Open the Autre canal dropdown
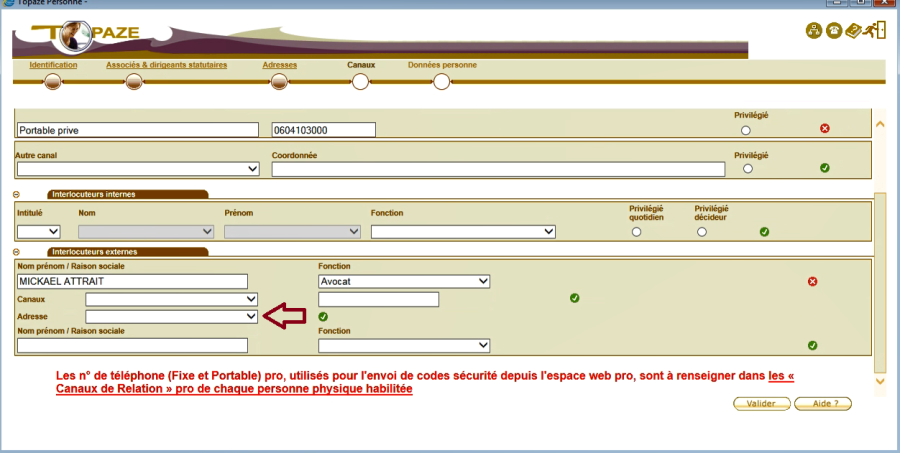The height and width of the screenshot is (453, 900). tap(138, 169)
